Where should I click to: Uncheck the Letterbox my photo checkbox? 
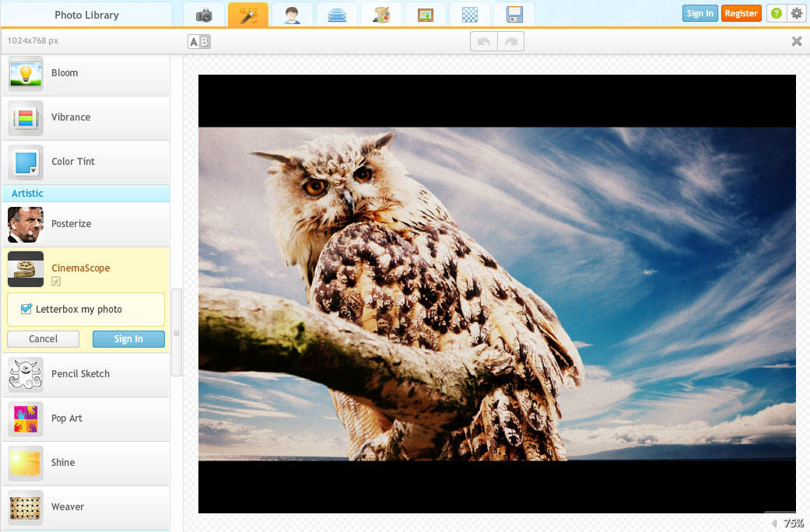coord(26,309)
